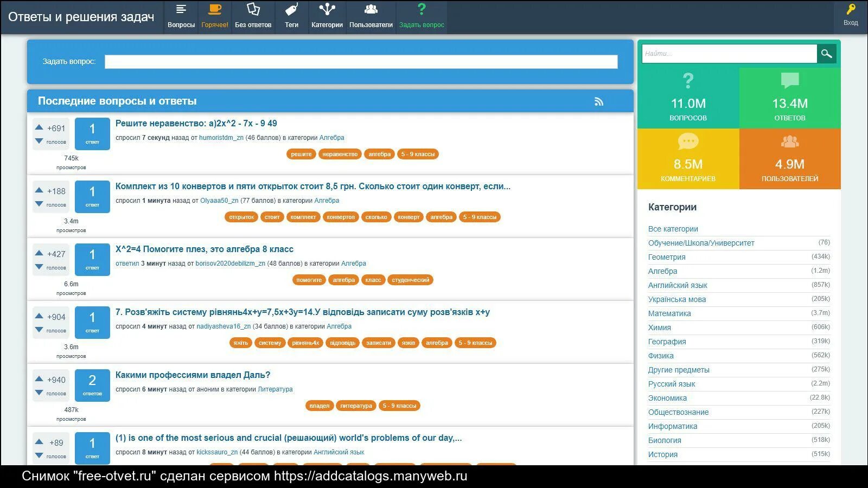Select Русский язык category in sidebar
Screen dimensions: 868x488
(672, 384)
